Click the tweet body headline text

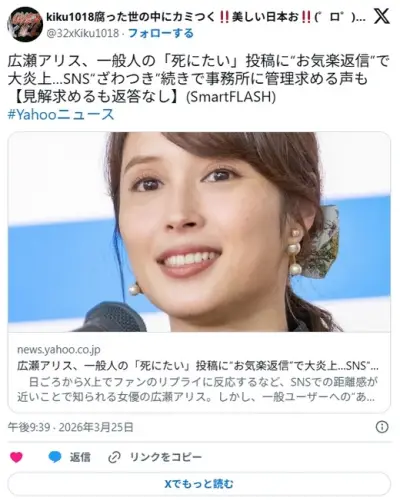pos(198,79)
